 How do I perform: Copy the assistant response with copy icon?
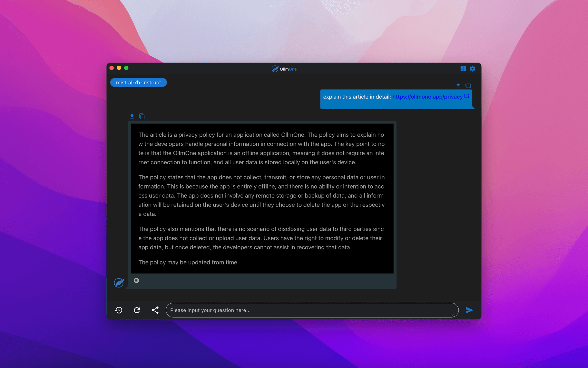click(x=142, y=116)
